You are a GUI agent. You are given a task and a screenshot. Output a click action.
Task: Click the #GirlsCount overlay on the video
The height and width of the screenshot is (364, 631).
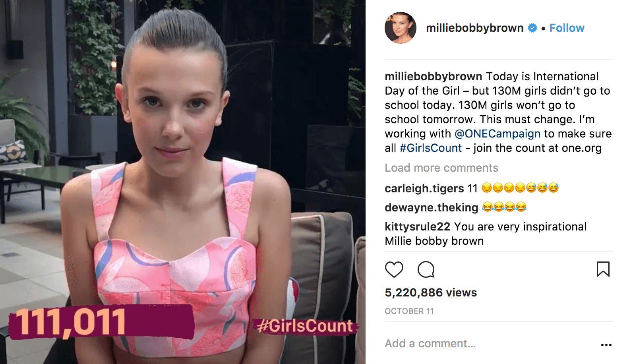tap(306, 326)
